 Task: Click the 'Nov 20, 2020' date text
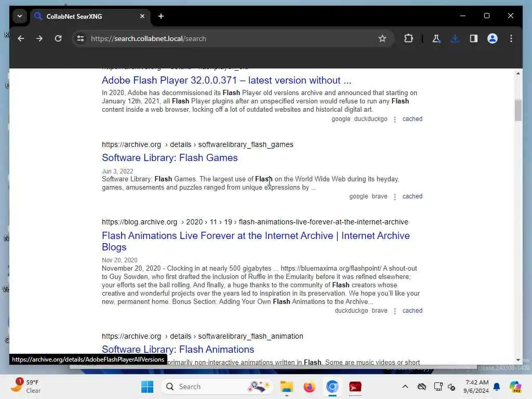(x=119, y=260)
